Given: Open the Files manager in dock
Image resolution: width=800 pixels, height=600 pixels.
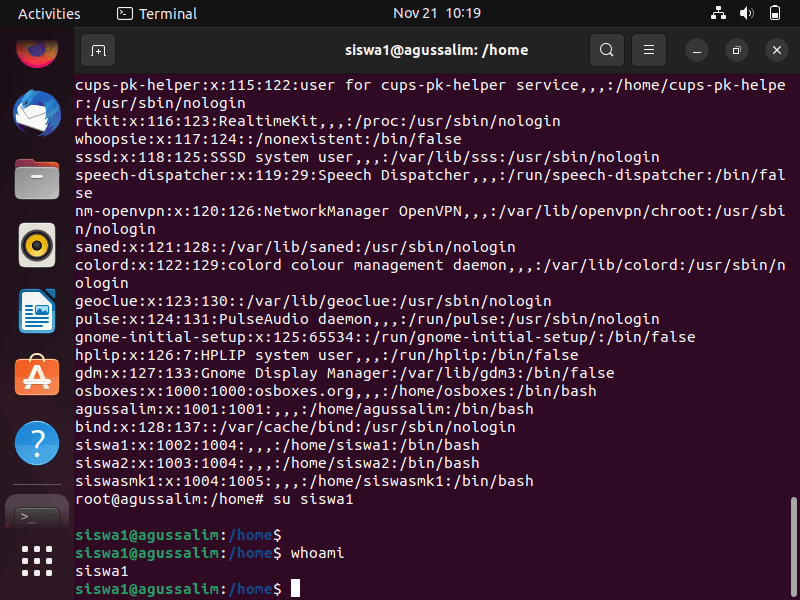Looking at the screenshot, I should 37,179.
